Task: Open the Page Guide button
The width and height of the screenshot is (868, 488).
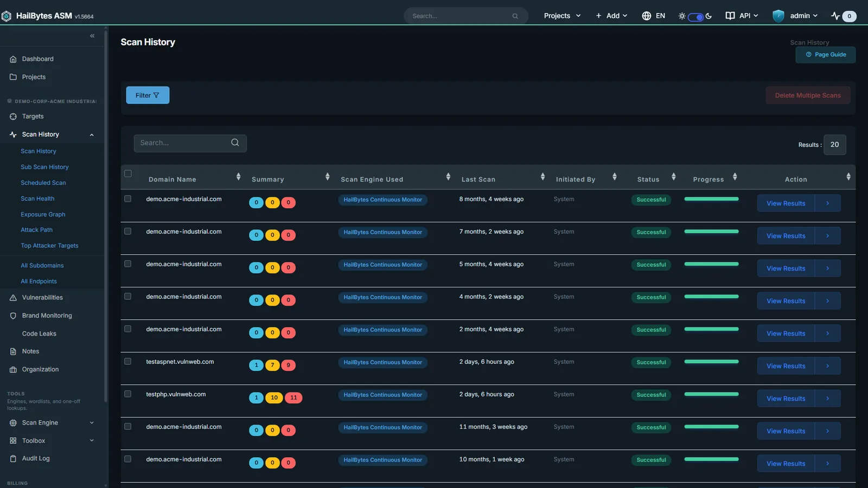Action: click(x=826, y=55)
